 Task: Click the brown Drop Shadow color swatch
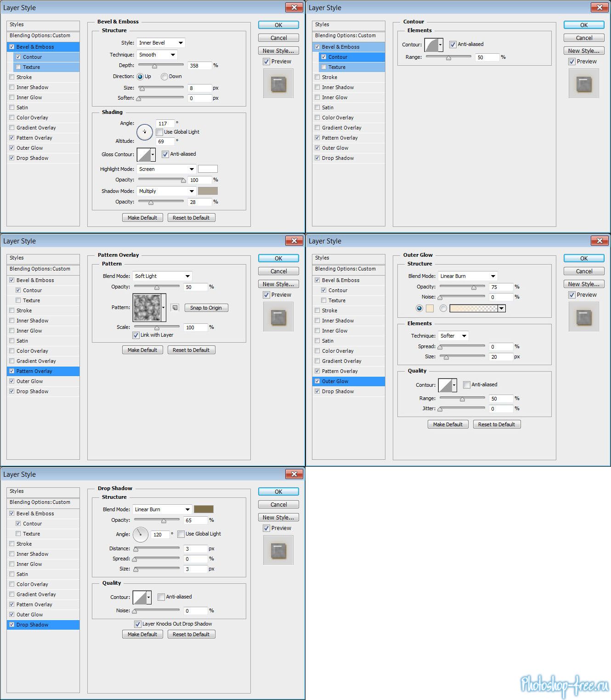pyautogui.click(x=204, y=509)
